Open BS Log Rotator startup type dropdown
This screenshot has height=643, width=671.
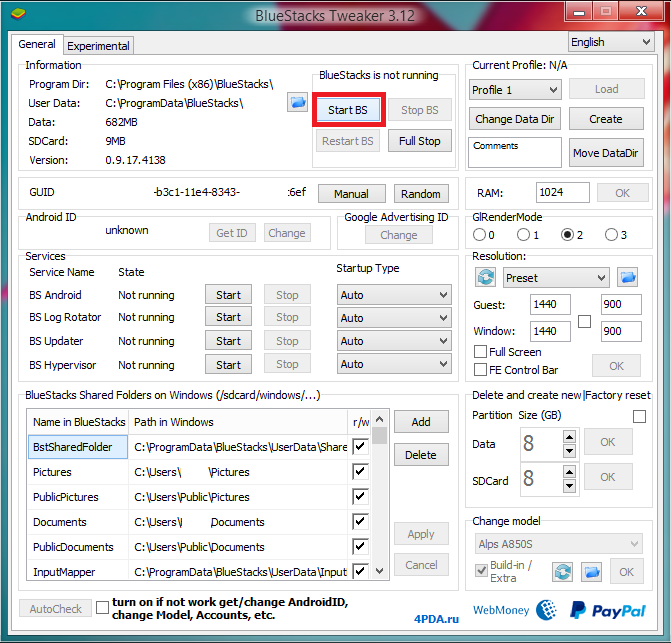click(394, 318)
